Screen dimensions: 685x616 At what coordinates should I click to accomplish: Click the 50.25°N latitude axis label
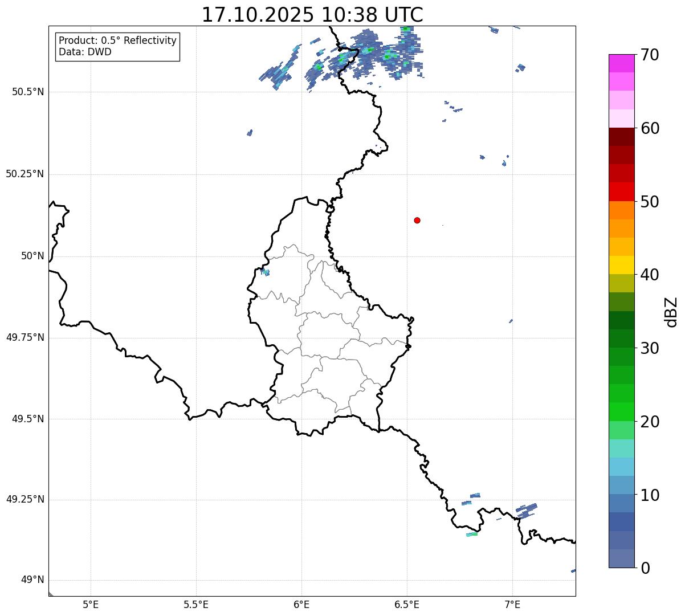(25, 174)
